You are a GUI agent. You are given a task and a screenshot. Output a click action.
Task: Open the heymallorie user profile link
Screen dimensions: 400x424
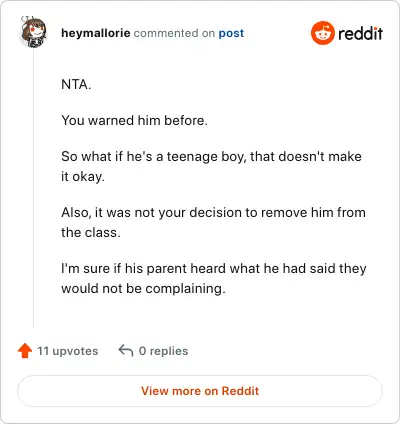click(x=96, y=33)
